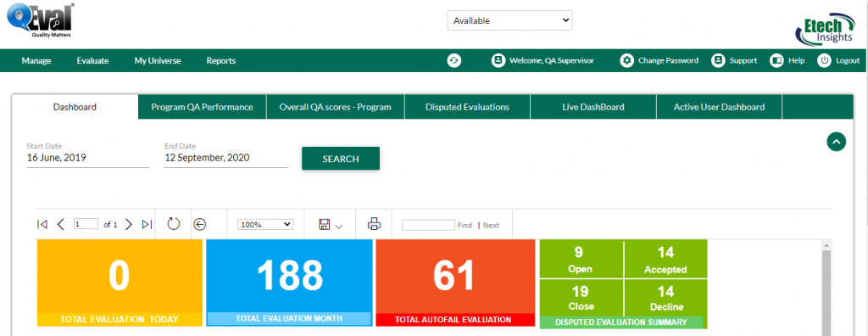Click the Logout link
The image size is (868, 336).
point(848,60)
